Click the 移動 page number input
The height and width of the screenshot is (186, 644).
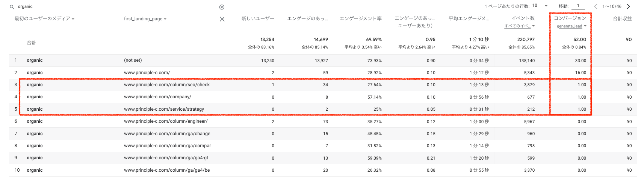click(x=578, y=6)
